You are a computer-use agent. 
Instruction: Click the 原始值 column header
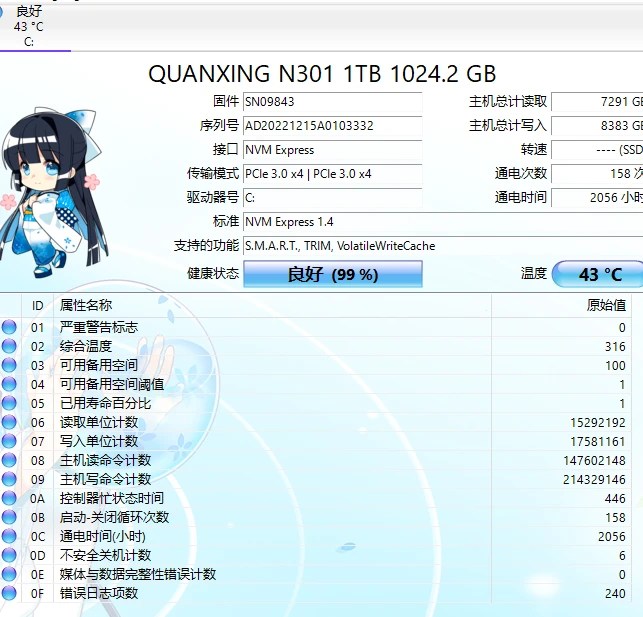(561, 306)
